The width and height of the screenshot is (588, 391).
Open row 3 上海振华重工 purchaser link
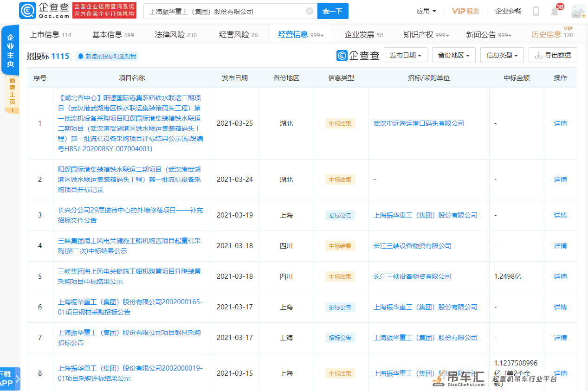tap(425, 215)
